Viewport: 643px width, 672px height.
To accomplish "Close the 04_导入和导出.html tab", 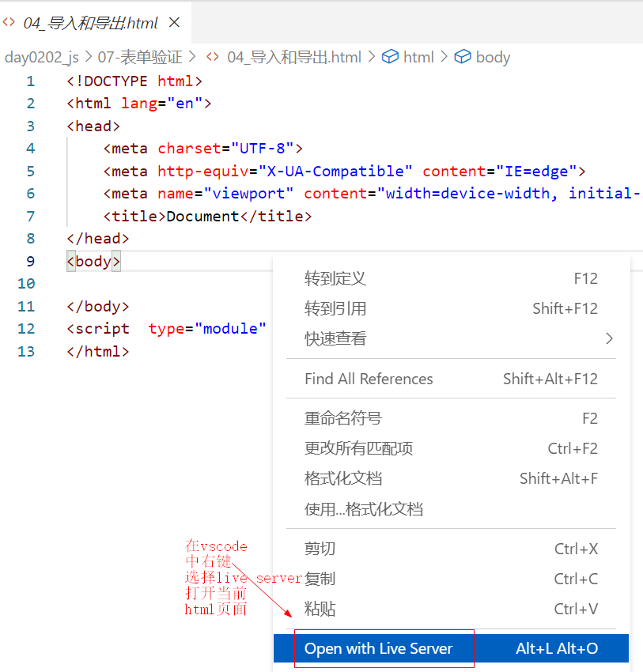I will [175, 22].
